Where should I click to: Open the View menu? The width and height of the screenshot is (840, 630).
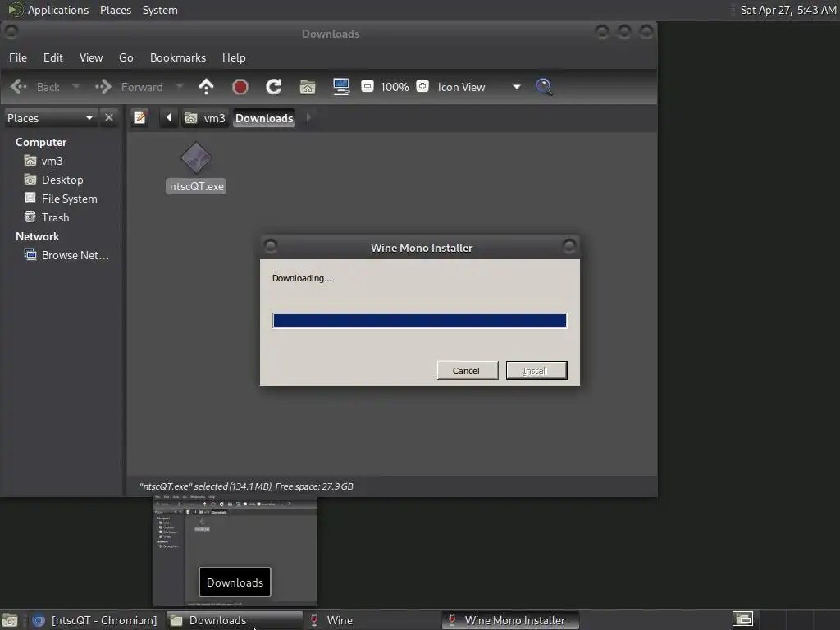tap(91, 57)
